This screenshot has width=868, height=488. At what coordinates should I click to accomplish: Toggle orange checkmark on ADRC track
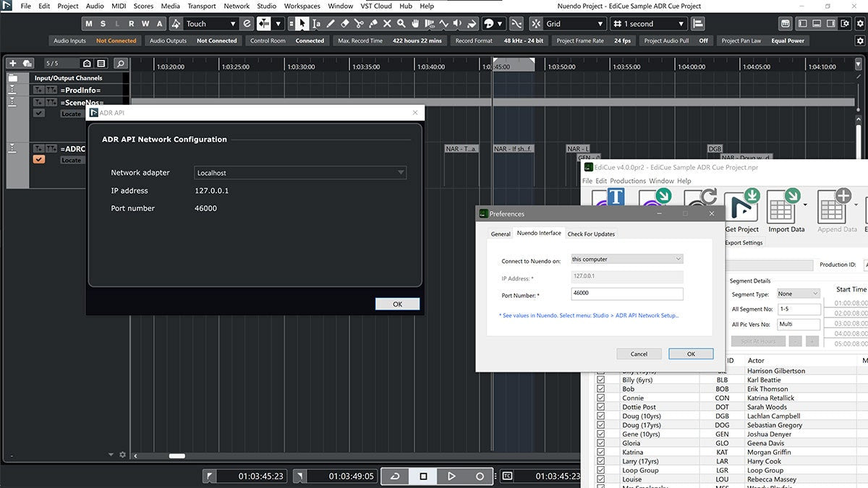pos(39,159)
